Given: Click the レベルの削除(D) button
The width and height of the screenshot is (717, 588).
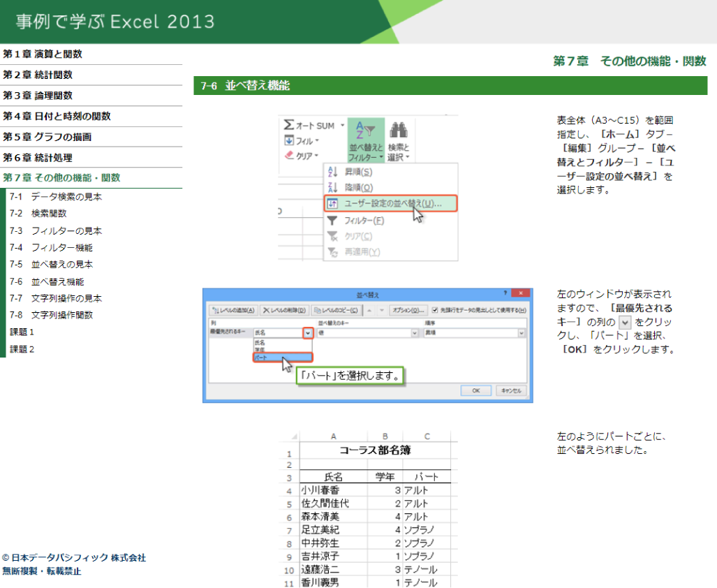Looking at the screenshot, I should [284, 311].
